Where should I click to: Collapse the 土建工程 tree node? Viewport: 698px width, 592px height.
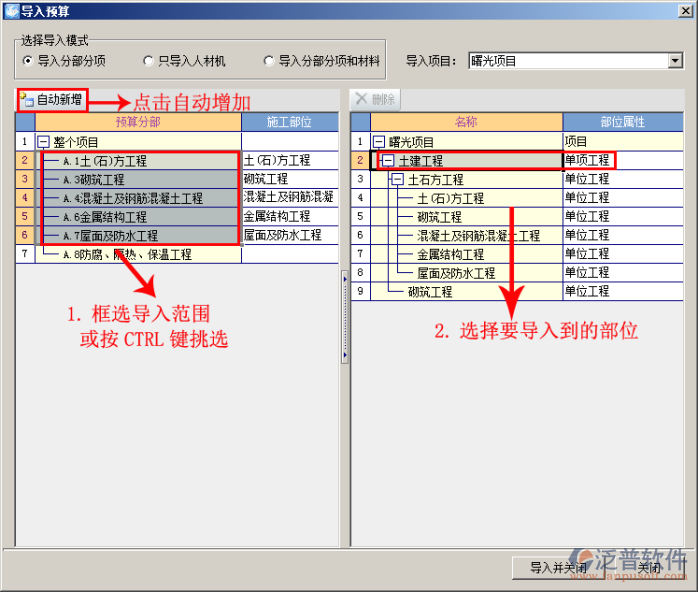click(388, 160)
